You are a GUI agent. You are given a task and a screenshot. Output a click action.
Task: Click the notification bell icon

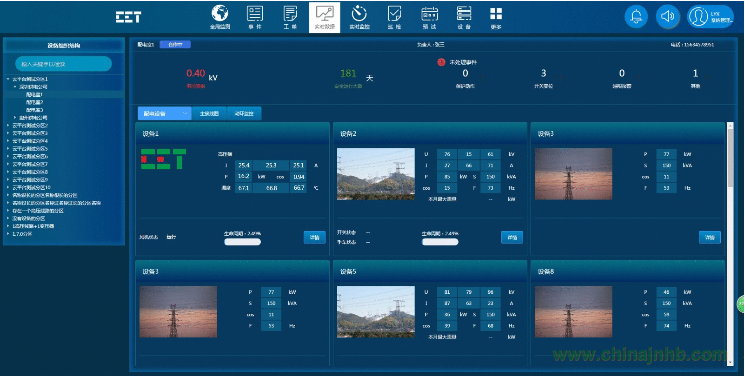click(636, 17)
